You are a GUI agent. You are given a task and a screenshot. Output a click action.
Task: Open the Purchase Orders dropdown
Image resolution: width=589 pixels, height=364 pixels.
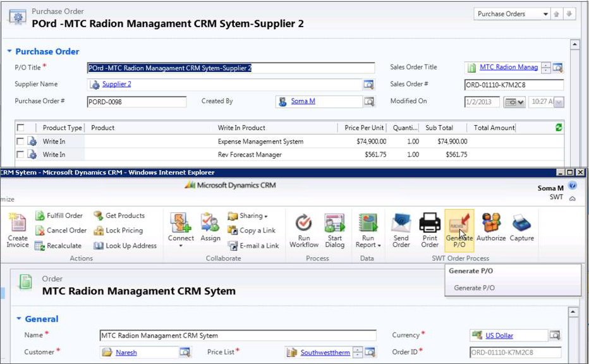pyautogui.click(x=513, y=14)
